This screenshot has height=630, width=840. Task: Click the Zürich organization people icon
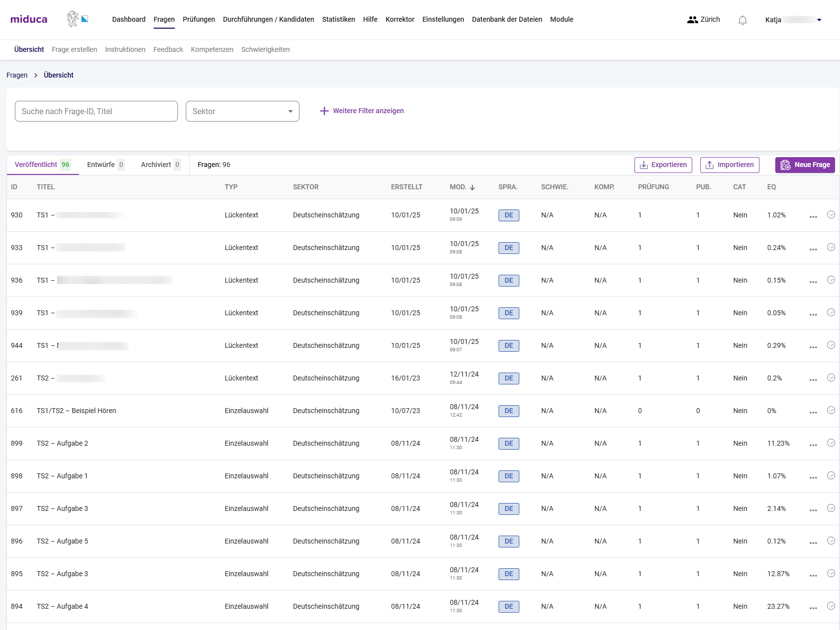(691, 19)
